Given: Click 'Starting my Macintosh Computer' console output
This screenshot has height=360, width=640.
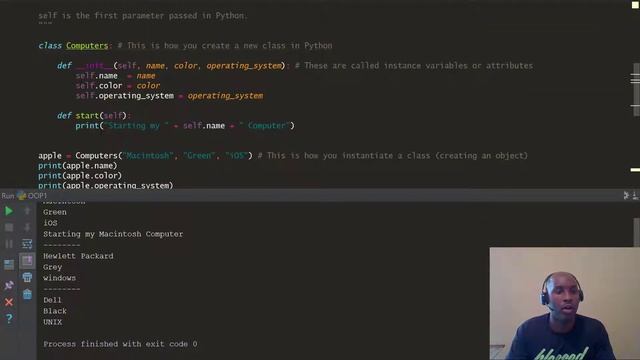Looking at the screenshot, I should (113, 234).
